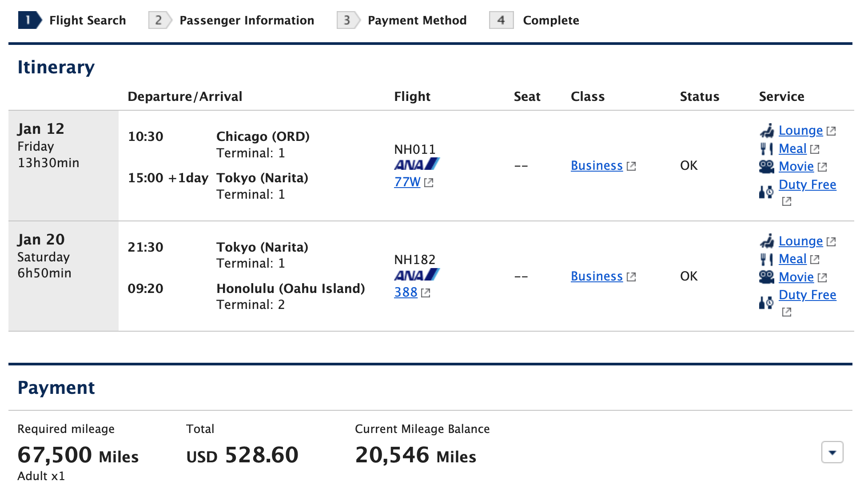Click the Duty Free bottle icon for NH182
The width and height of the screenshot is (868, 489).
[x=767, y=303]
